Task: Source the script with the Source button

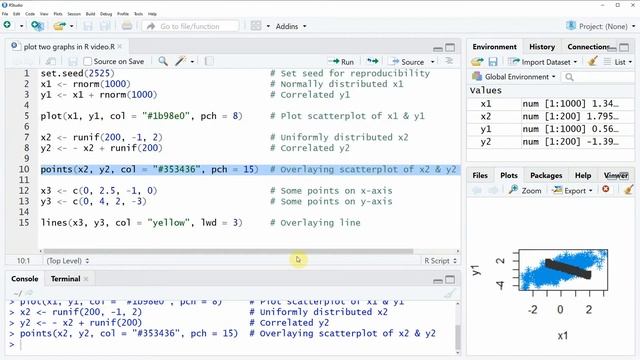Action: [407, 62]
